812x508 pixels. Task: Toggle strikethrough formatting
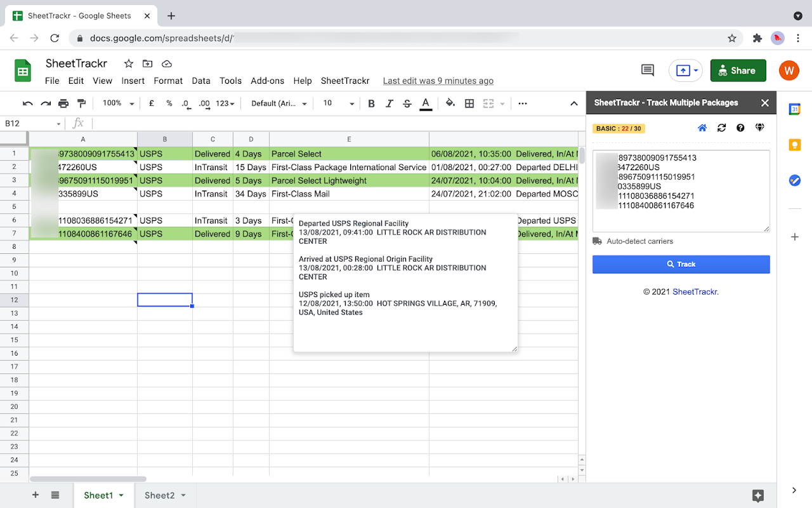pyautogui.click(x=407, y=104)
